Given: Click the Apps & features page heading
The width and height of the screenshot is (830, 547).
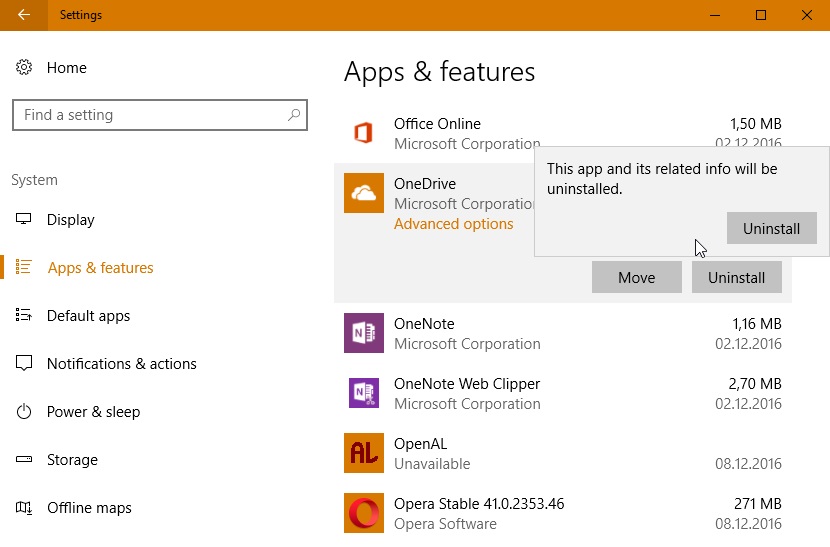Looking at the screenshot, I should [439, 71].
